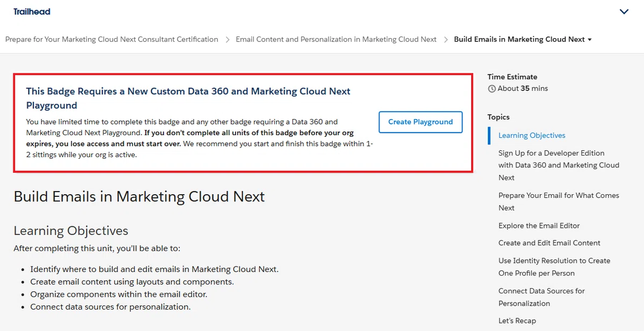Screen dimensions: 644x331
Task: Click the breadcrumb chevron before Build Emails
Action: click(x=445, y=39)
